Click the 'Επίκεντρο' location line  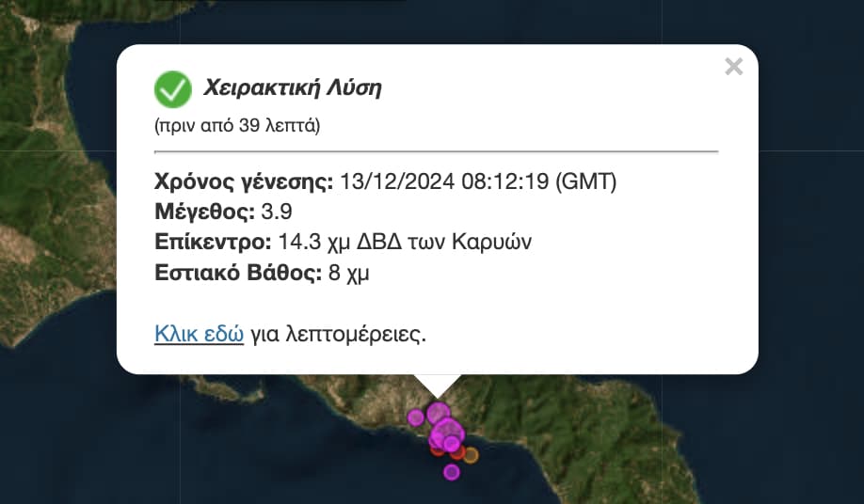pos(344,242)
